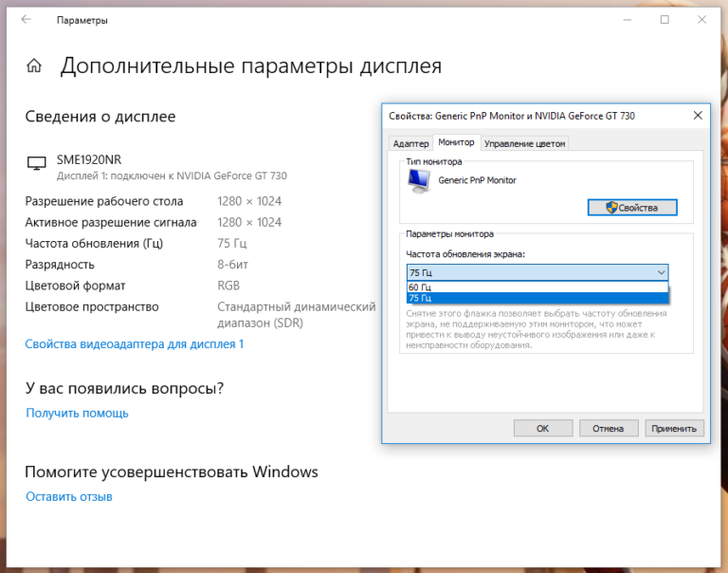Minimize the Параметры settings window
The width and height of the screenshot is (728, 573).
621,20
